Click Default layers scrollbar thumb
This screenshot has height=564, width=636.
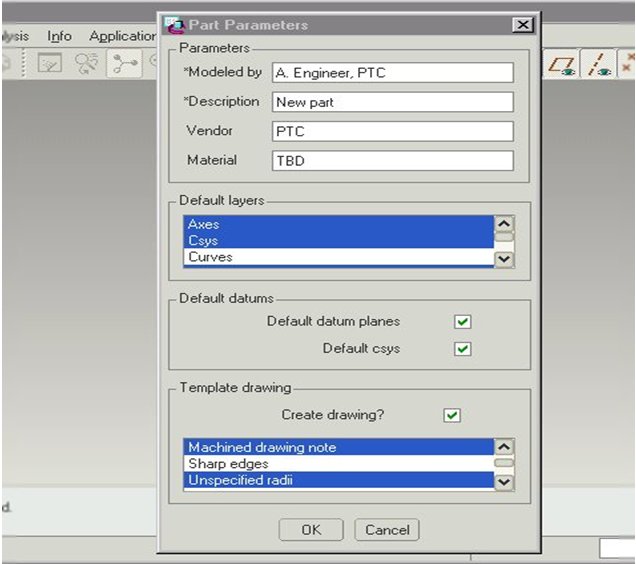pyautogui.click(x=504, y=237)
